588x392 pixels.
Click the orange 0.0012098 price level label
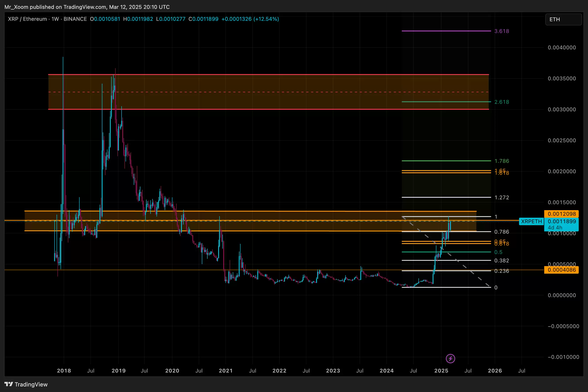click(562, 214)
